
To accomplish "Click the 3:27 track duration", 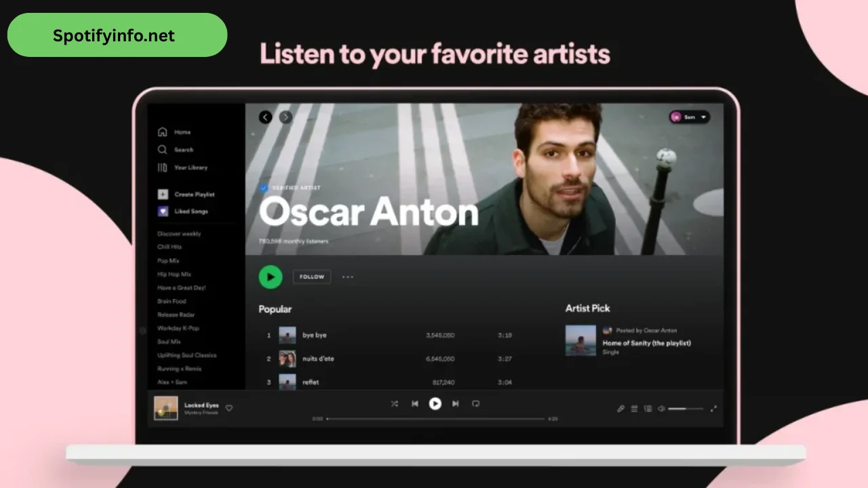I will pyautogui.click(x=505, y=359).
